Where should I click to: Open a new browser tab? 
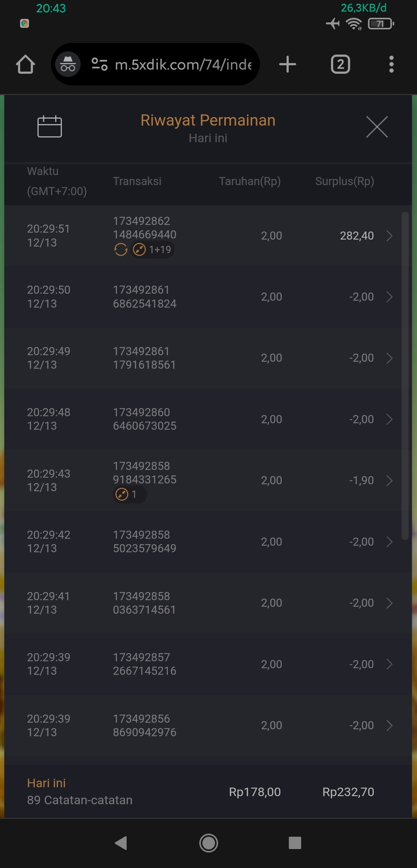[x=288, y=64]
